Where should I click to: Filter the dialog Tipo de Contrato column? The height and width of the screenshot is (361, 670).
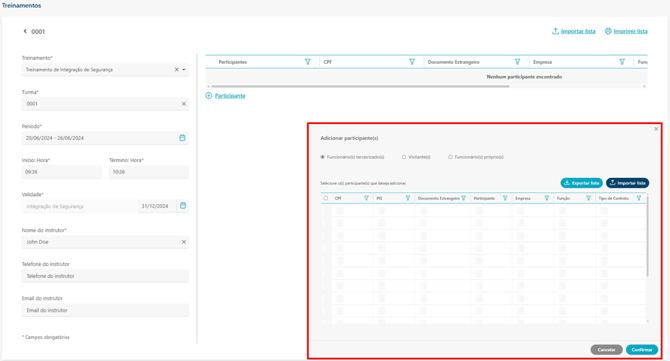click(639, 198)
